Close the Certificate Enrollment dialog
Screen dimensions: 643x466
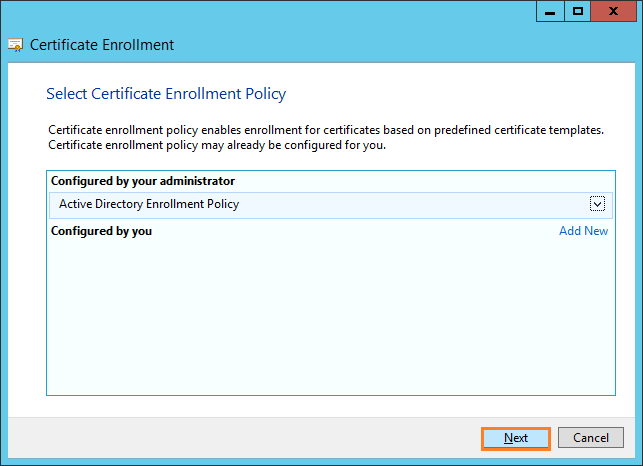[x=613, y=11]
